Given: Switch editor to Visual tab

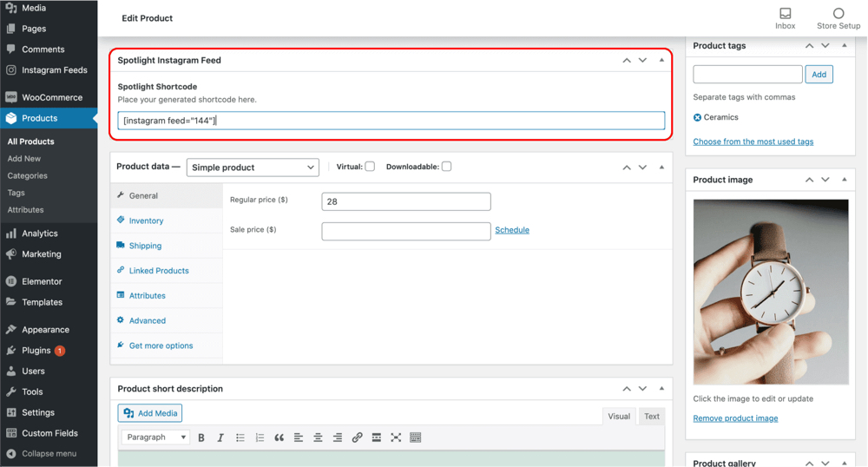Looking at the screenshot, I should 619,416.
